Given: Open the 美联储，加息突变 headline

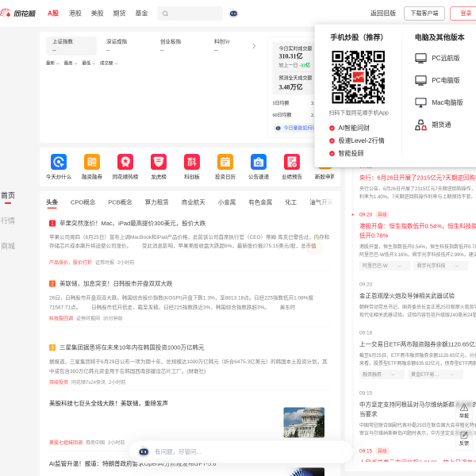Looking at the screenshot, I should [116, 283].
